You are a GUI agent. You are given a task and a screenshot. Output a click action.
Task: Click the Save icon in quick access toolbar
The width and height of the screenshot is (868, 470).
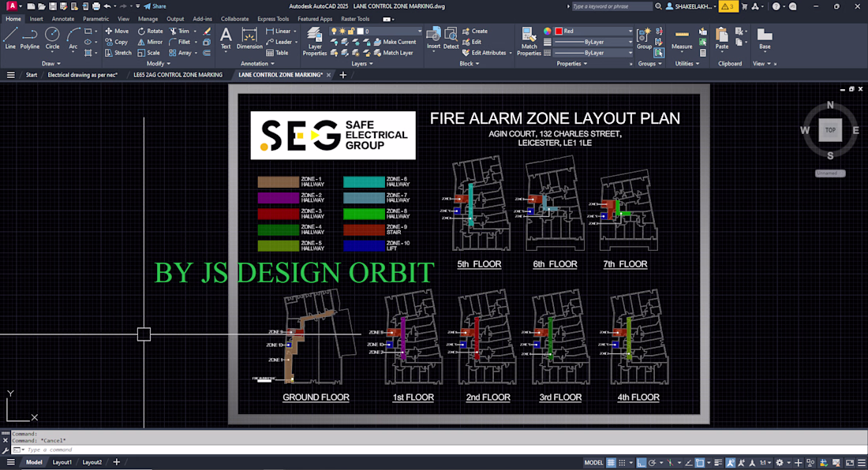click(53, 6)
